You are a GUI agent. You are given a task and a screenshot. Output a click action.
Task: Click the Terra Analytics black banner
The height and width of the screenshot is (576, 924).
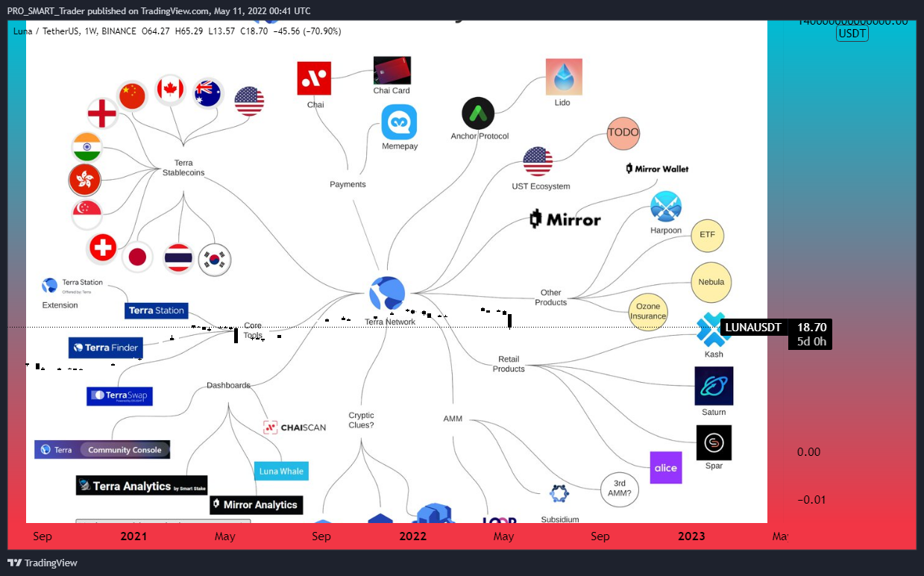[x=142, y=486]
